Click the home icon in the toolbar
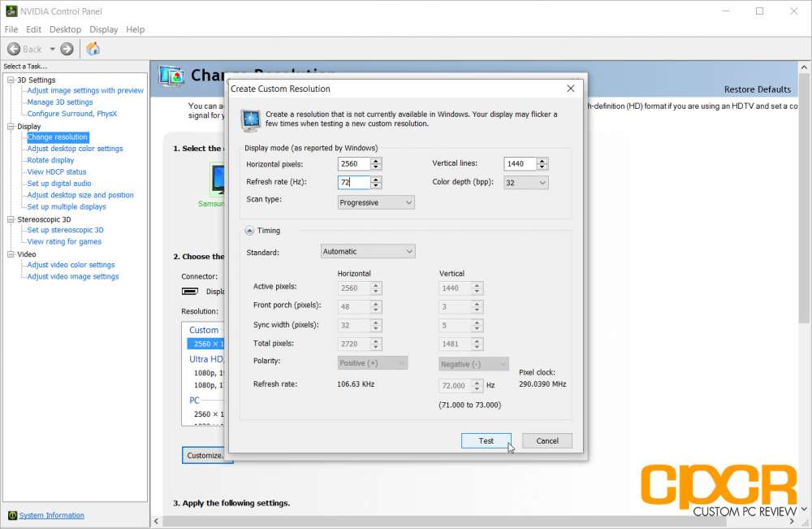812x529 pixels. pos(93,48)
